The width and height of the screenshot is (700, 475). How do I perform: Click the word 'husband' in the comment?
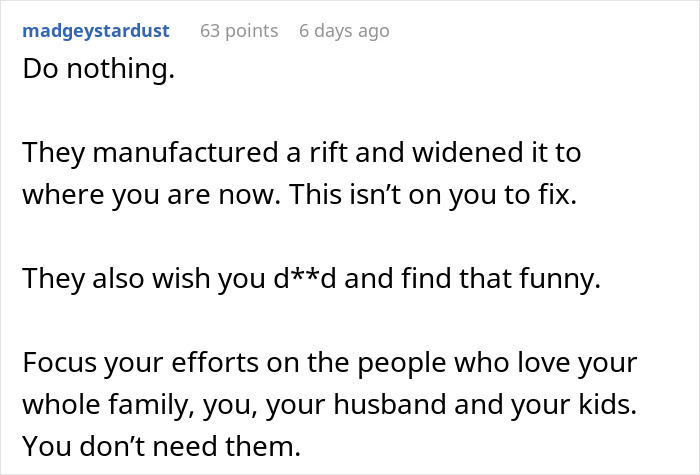(390, 404)
